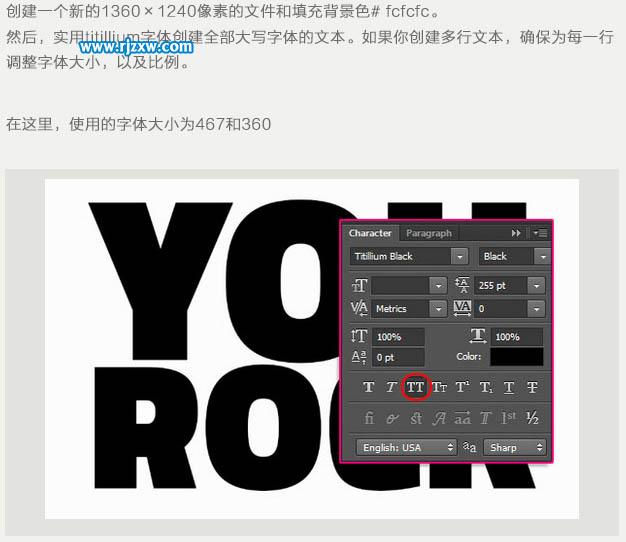Click the 255 pt leading field

501,285
